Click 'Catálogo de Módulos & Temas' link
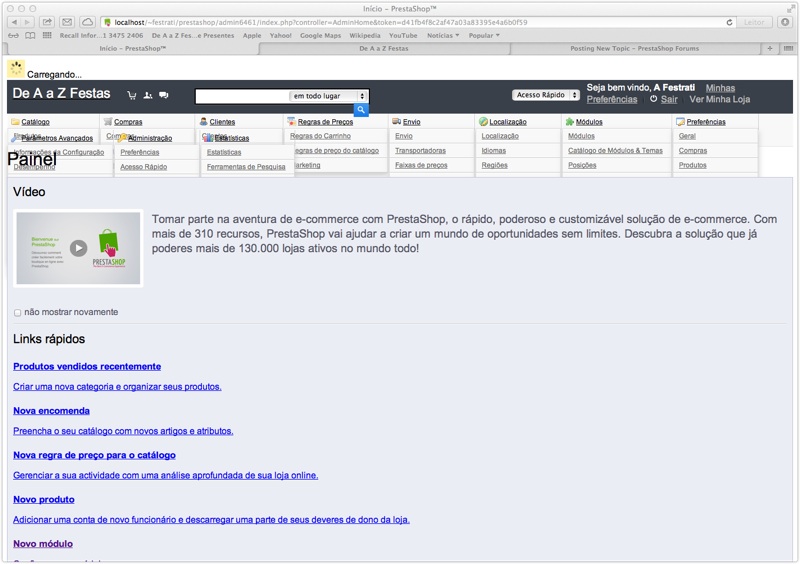This screenshot has height=564, width=800. click(x=615, y=151)
